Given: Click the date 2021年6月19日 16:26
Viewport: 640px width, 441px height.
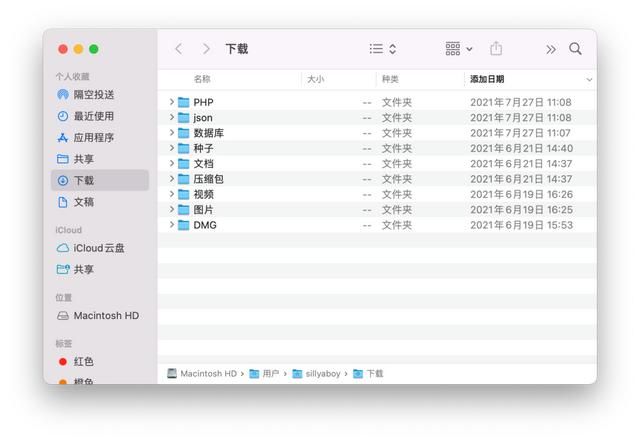Looking at the screenshot, I should (521, 194).
